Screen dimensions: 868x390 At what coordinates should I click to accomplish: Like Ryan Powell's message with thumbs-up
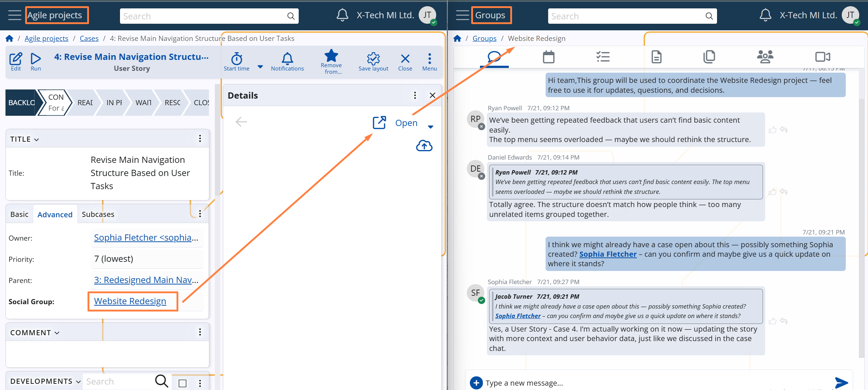point(772,130)
